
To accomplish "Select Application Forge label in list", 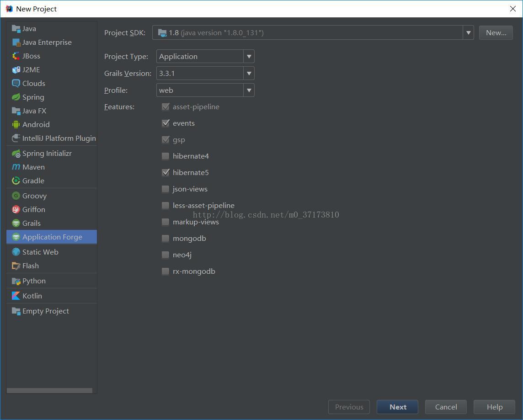I will (53, 237).
